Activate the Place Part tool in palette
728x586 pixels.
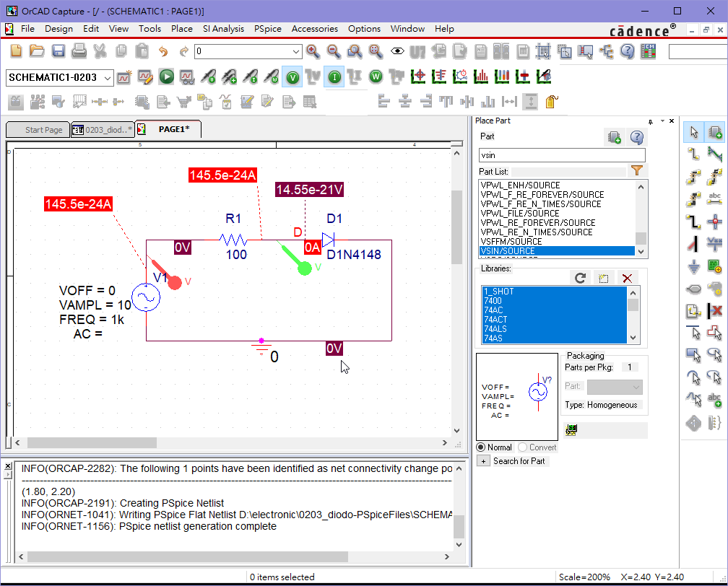(x=715, y=132)
